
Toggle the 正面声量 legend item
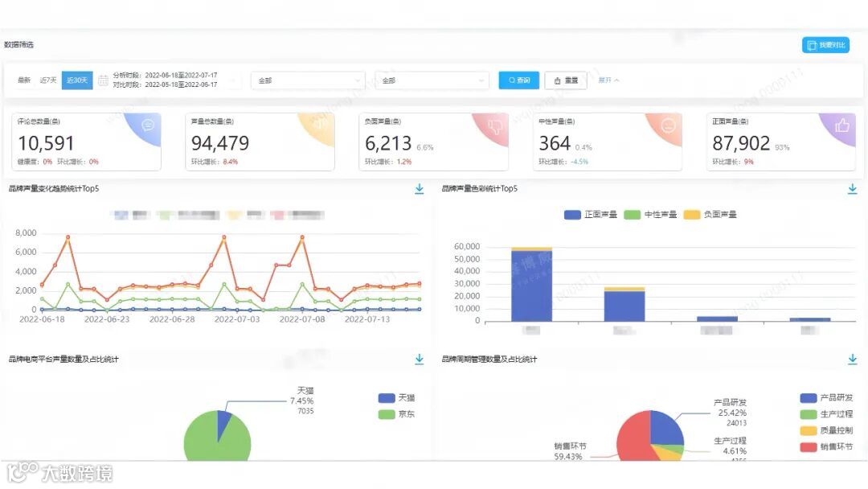[x=590, y=214]
